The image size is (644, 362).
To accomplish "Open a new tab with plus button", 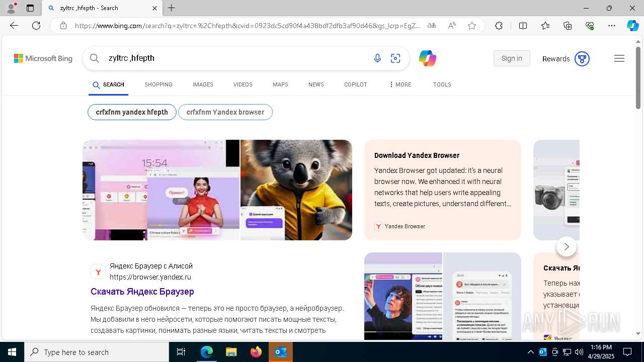I will [x=172, y=8].
